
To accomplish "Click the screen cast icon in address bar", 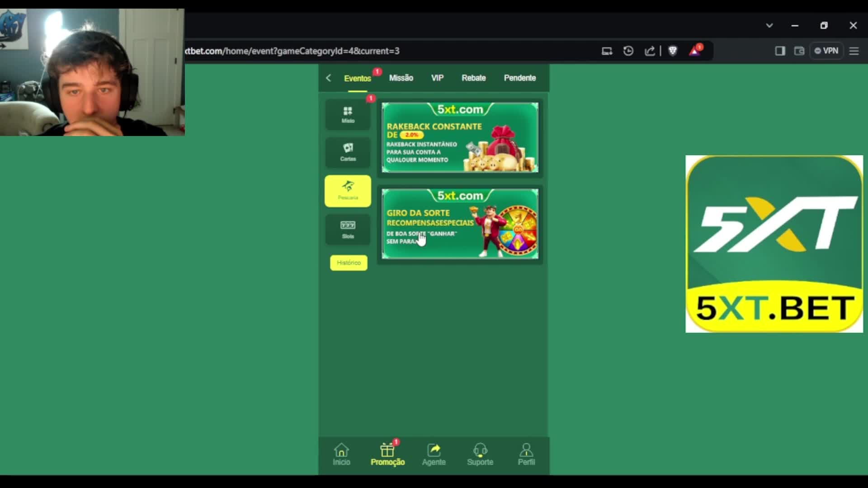I will click(607, 51).
